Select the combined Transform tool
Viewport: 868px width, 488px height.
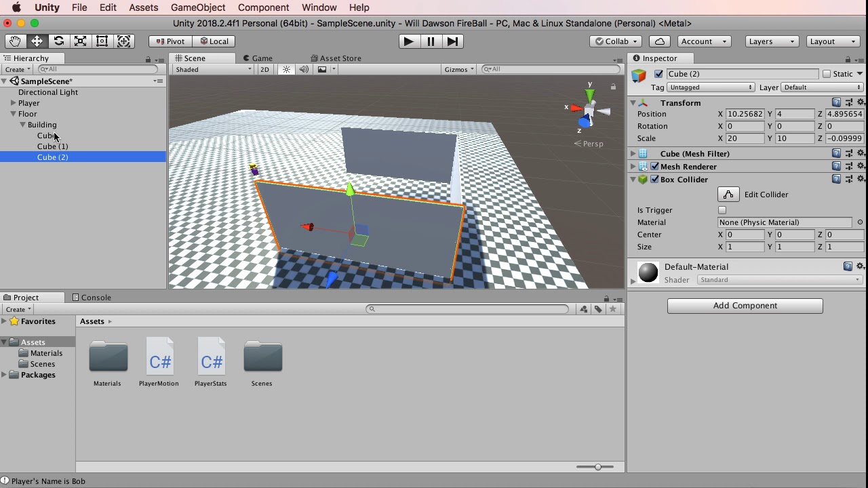(124, 41)
